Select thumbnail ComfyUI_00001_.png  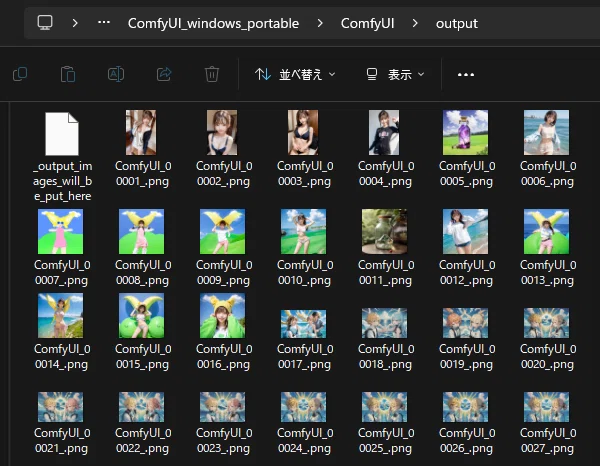pos(141,132)
